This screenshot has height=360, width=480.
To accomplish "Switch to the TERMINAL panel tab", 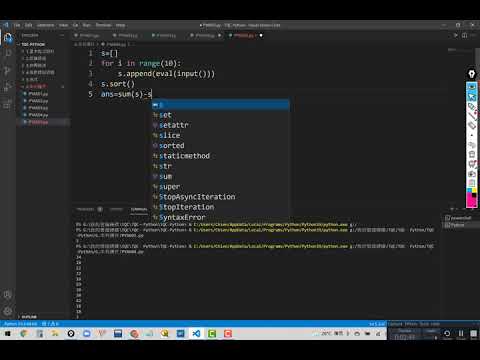I will click(x=139, y=209).
